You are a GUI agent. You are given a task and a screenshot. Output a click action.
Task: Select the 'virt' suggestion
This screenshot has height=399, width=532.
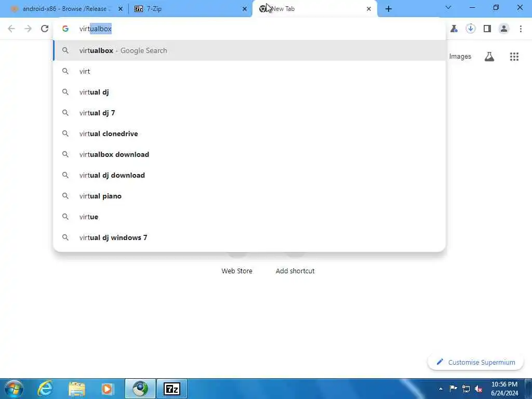click(x=249, y=71)
